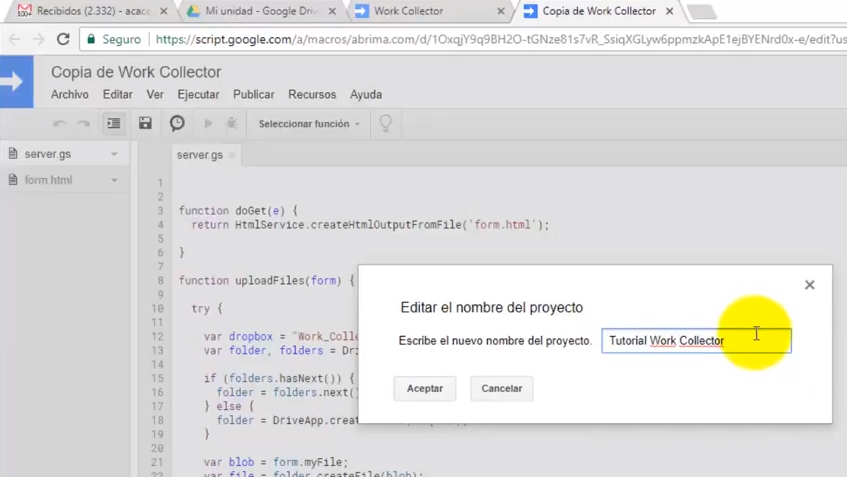Click the 'try {' code line

[x=206, y=308]
